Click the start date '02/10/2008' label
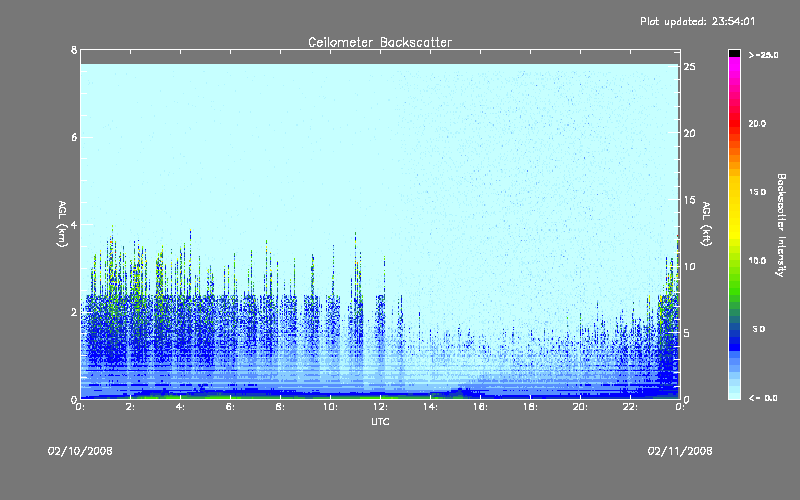The image size is (800, 500). pyautogui.click(x=80, y=451)
